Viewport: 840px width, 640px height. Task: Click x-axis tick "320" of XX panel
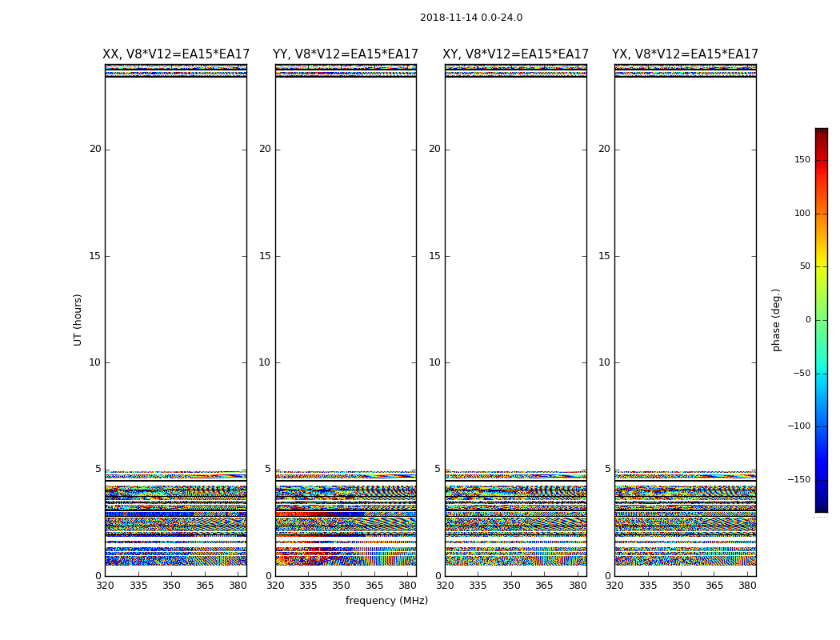pos(105,586)
